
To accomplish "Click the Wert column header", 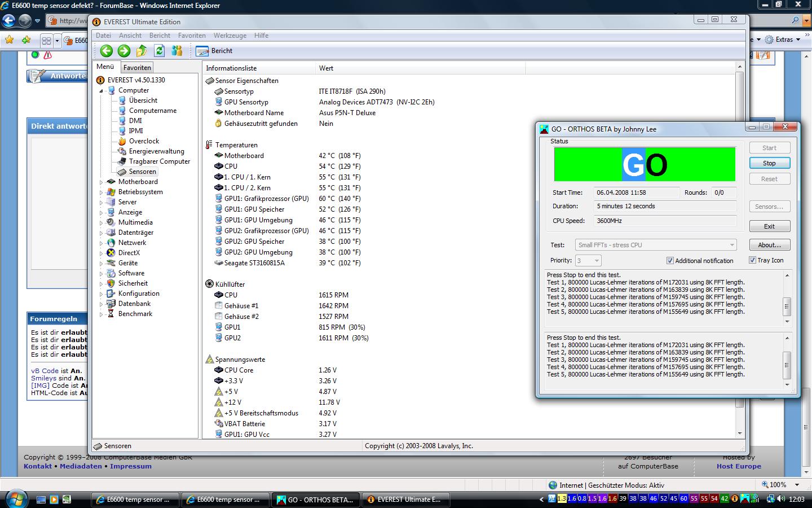I will 420,68.
